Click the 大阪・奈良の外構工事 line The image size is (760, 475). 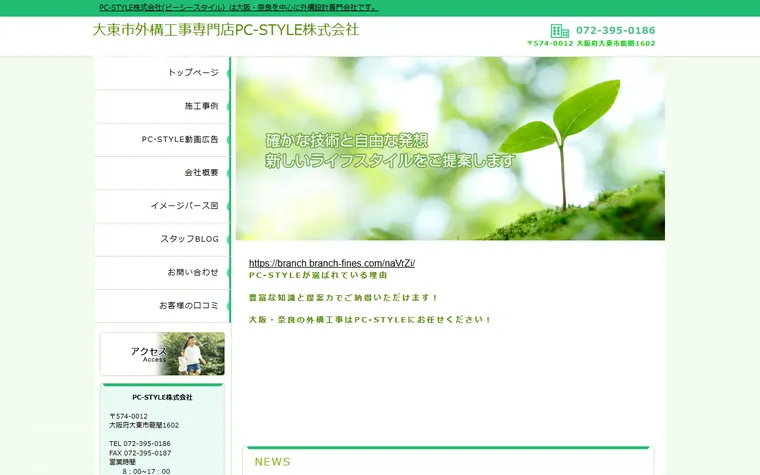[370, 320]
